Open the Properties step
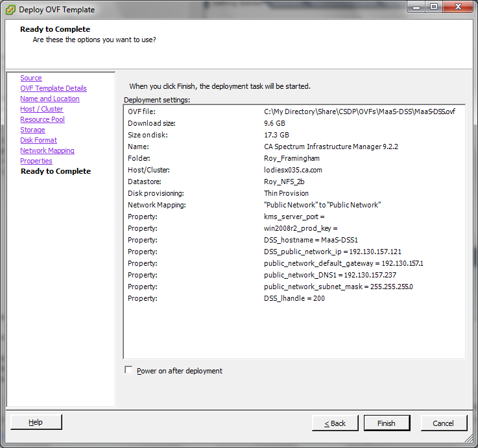This screenshot has width=478, height=448. [36, 161]
